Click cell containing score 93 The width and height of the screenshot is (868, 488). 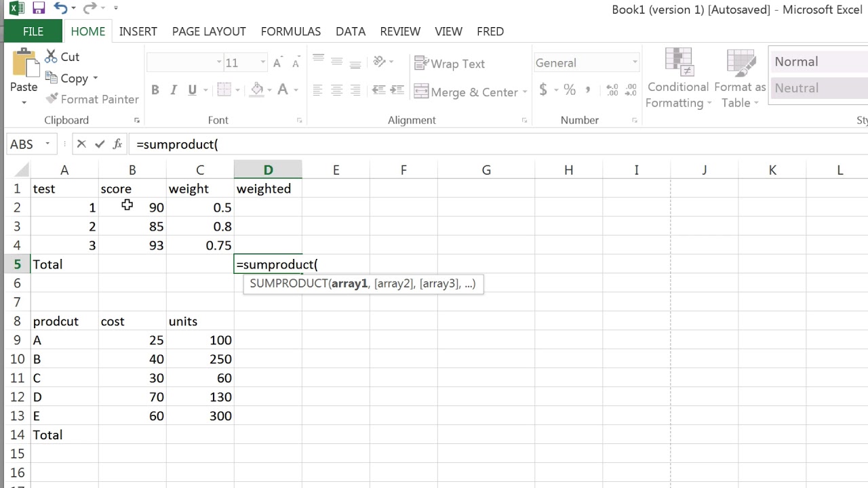click(132, 245)
